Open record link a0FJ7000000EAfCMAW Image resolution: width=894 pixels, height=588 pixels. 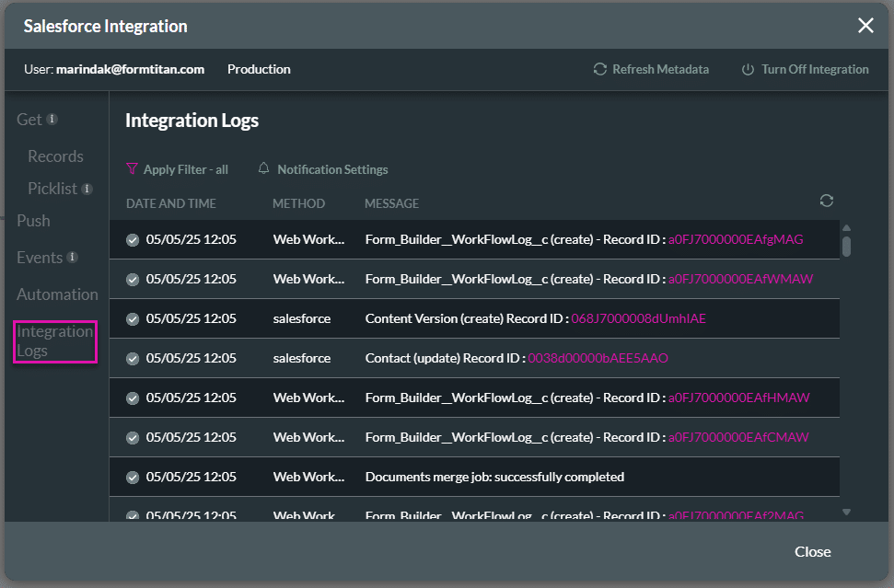(x=738, y=437)
